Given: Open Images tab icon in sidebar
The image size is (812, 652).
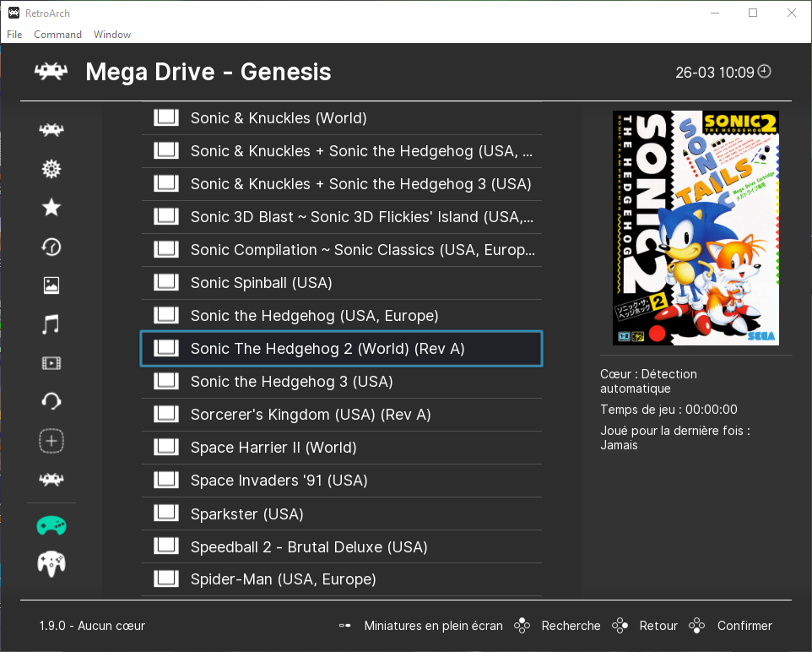Looking at the screenshot, I should pos(51,285).
